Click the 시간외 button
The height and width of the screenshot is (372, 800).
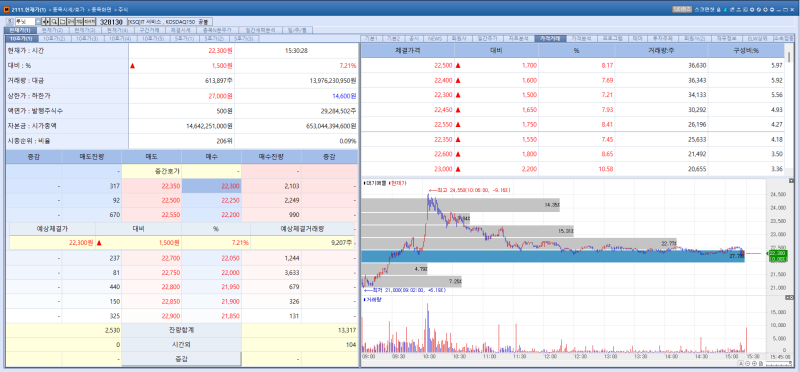(182, 344)
